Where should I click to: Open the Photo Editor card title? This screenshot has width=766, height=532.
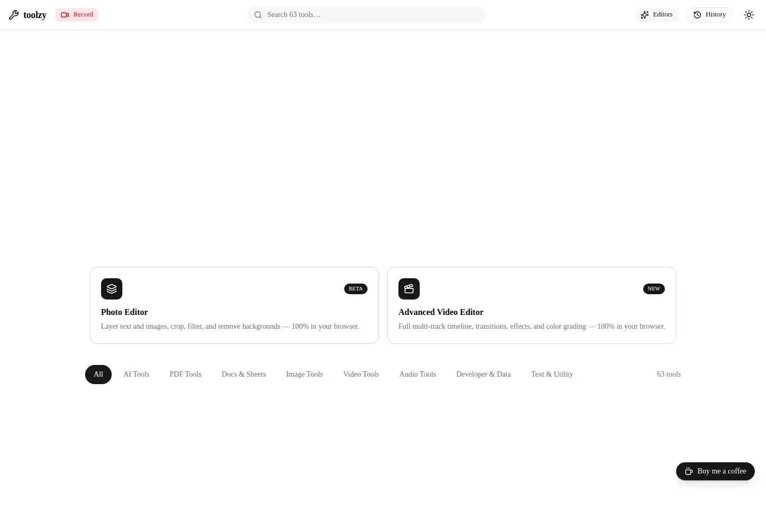(x=124, y=312)
